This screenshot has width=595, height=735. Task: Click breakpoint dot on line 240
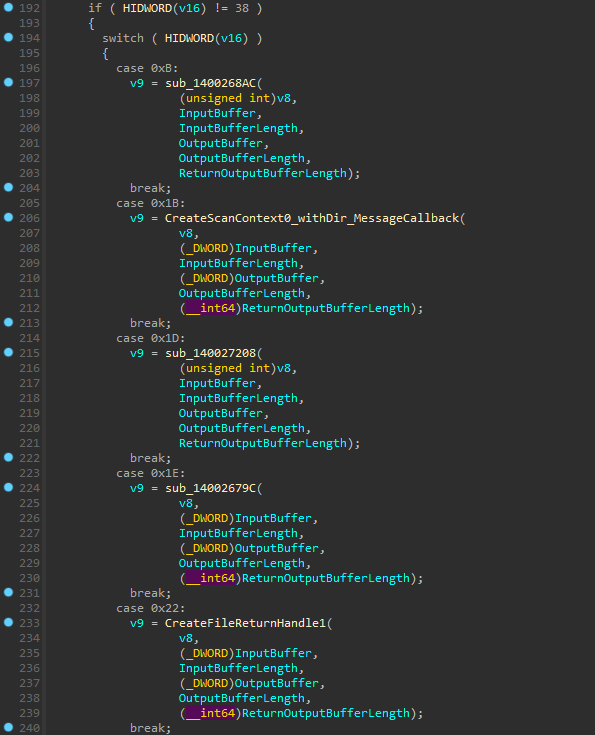click(x=8, y=728)
